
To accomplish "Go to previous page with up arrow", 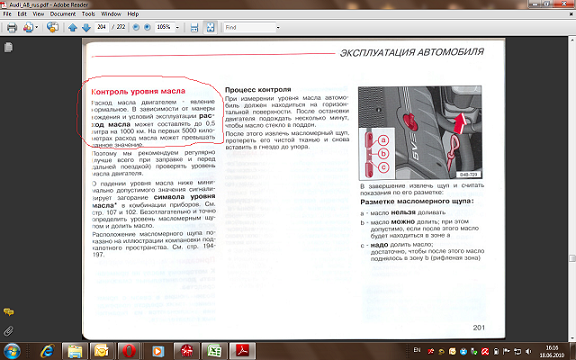I will coord(72,28).
